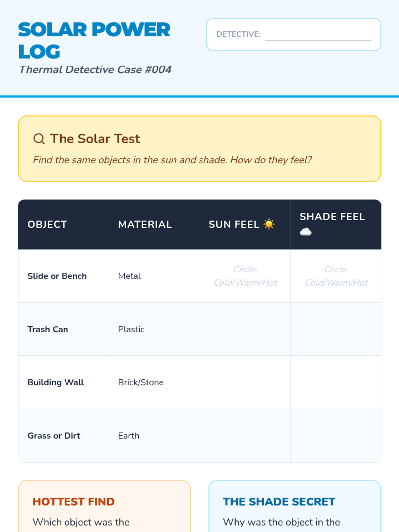Click the HOTTEST FIND card heading
Viewport: 399px width, 532px height.
pos(73,502)
